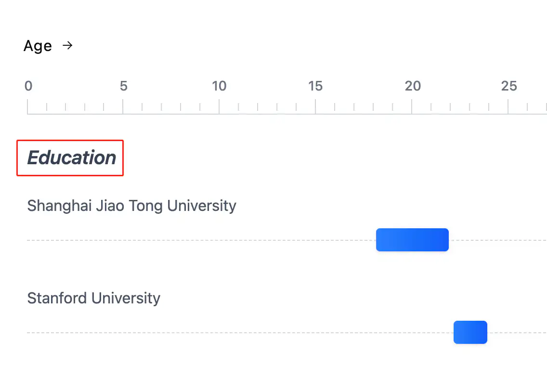This screenshot has width=547, height=392.
Task: Click dashed track right of Stanford bar
Action: [516, 332]
